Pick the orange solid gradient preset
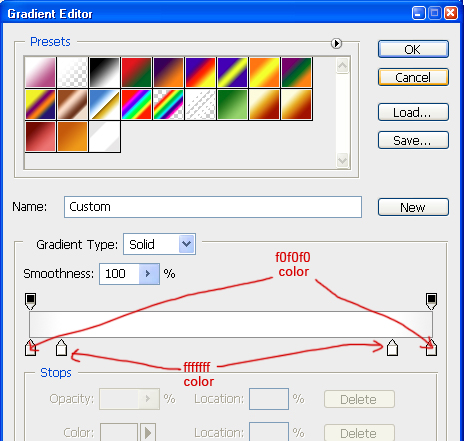Screen dimensions: 465x441 72,136
